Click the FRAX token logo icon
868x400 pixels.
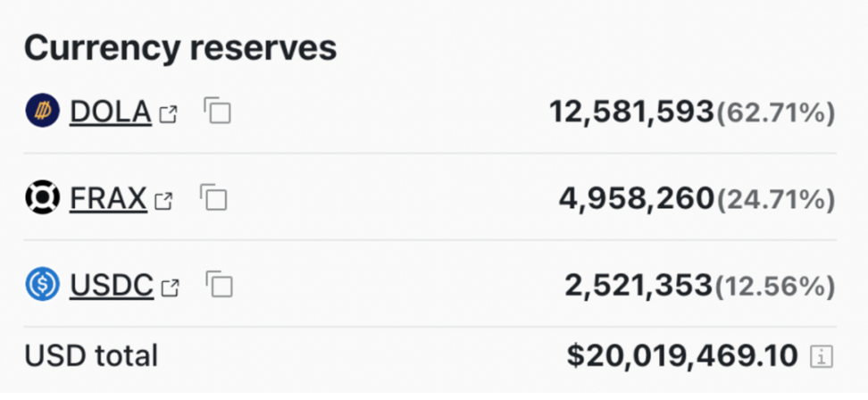(x=42, y=197)
